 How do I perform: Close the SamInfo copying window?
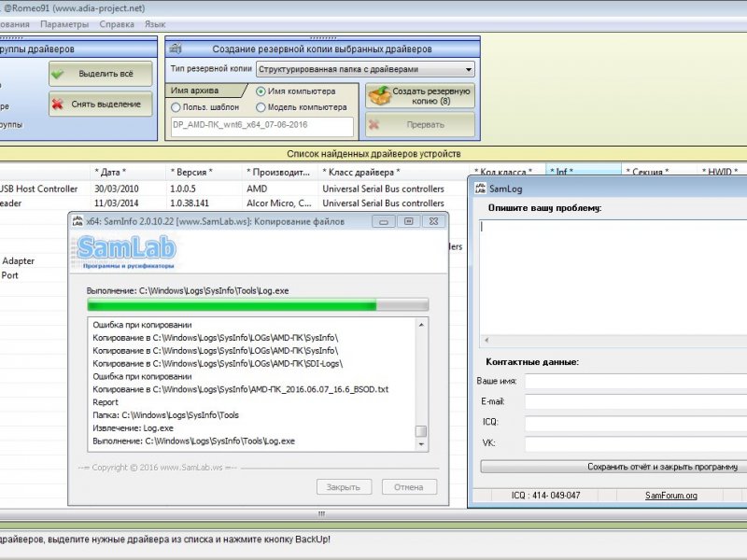(x=433, y=221)
